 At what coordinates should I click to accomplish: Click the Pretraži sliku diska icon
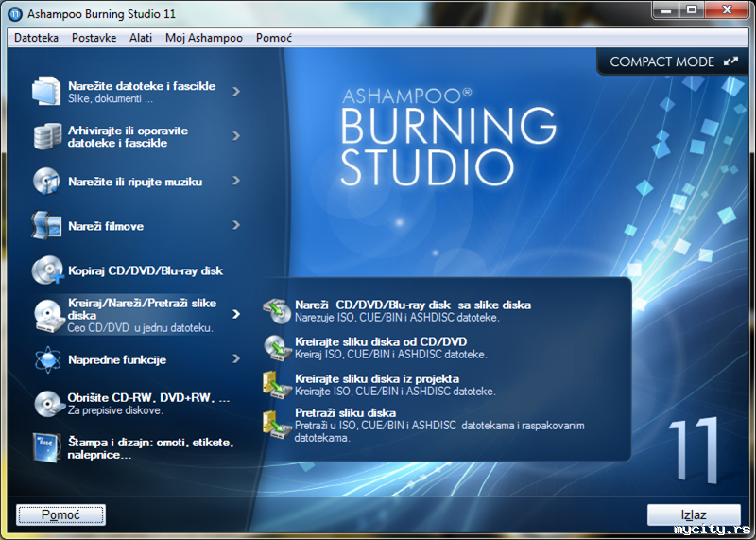277,425
